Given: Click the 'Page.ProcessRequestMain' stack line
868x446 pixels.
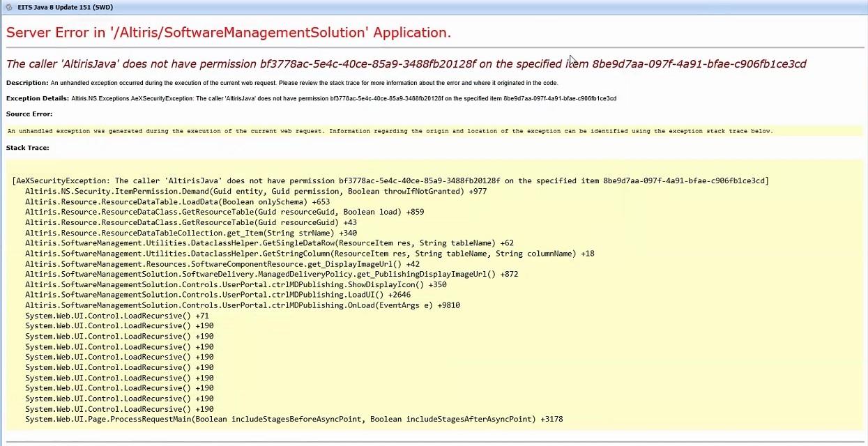Looking at the screenshot, I should (294, 420).
